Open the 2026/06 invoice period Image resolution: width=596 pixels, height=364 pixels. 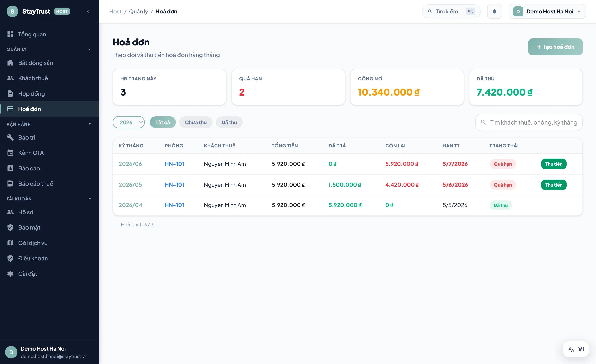(130, 164)
